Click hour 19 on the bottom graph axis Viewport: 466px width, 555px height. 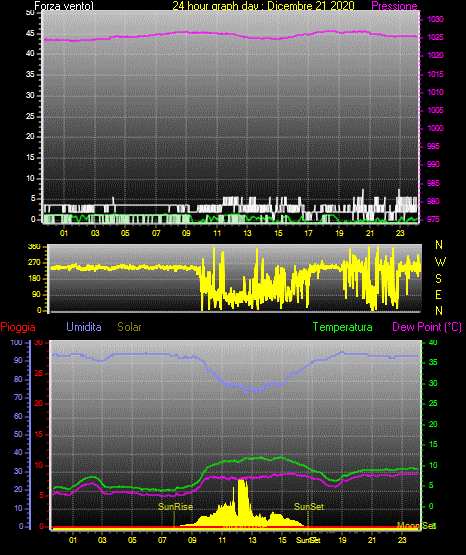click(x=342, y=540)
